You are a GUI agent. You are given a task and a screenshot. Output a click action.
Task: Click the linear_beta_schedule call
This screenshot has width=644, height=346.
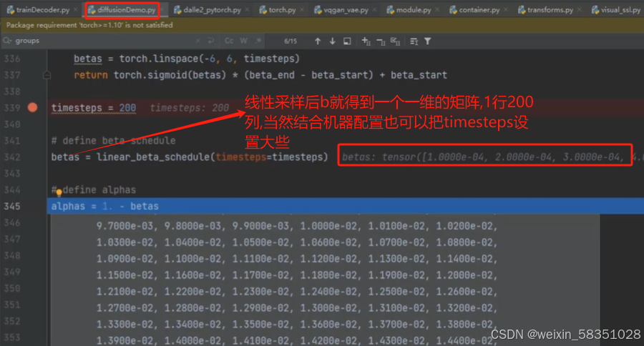pos(212,157)
